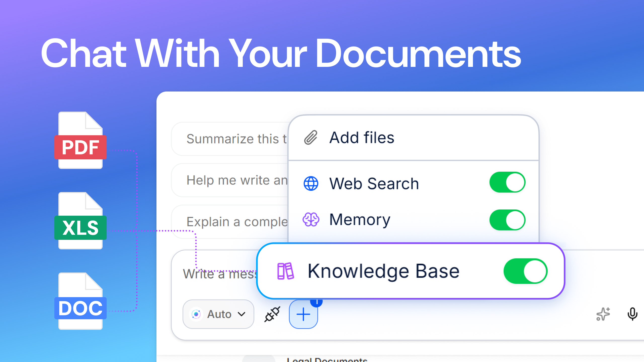Click the Knowledge Base label
This screenshot has height=362, width=644.
click(x=384, y=271)
